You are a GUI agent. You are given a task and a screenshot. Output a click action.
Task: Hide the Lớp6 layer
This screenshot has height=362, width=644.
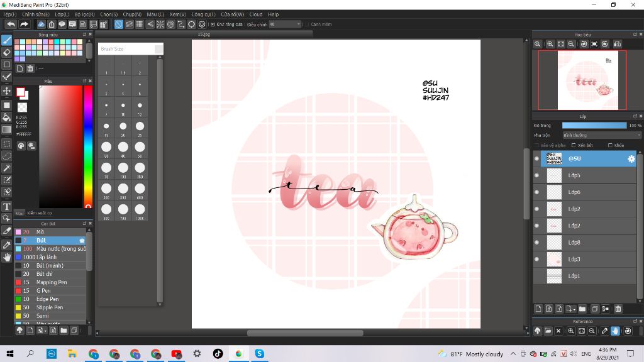(537, 192)
